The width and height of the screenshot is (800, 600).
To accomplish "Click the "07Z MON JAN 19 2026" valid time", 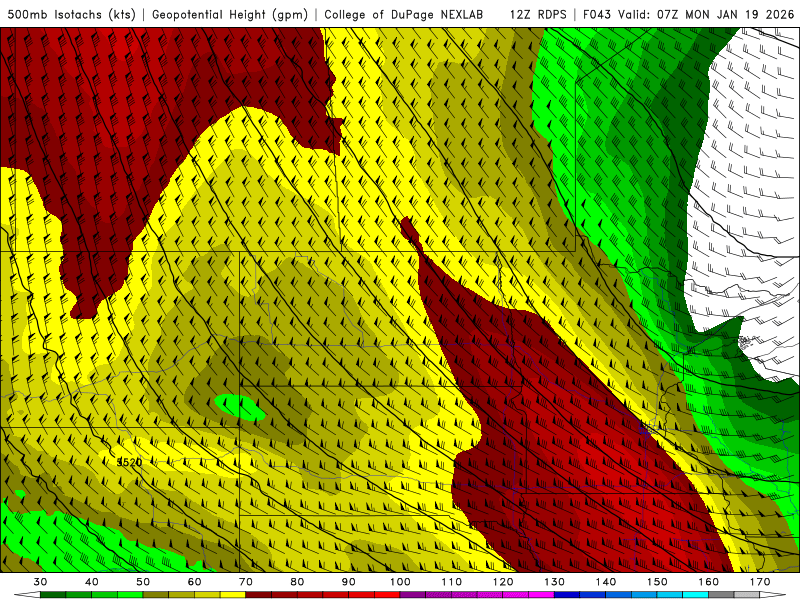I will point(726,14).
